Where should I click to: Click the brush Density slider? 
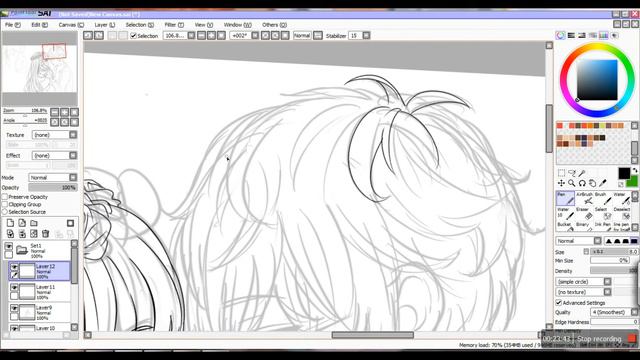614,271
